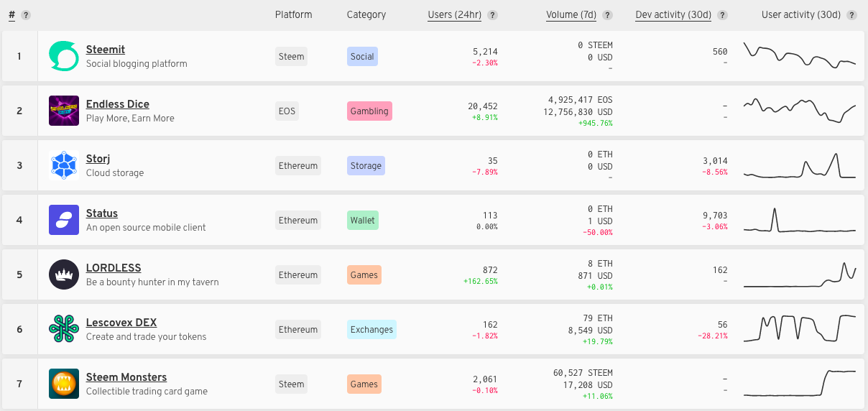This screenshot has width=868, height=411.
Task: Click the 5,214 users value
Action: pyautogui.click(x=485, y=52)
